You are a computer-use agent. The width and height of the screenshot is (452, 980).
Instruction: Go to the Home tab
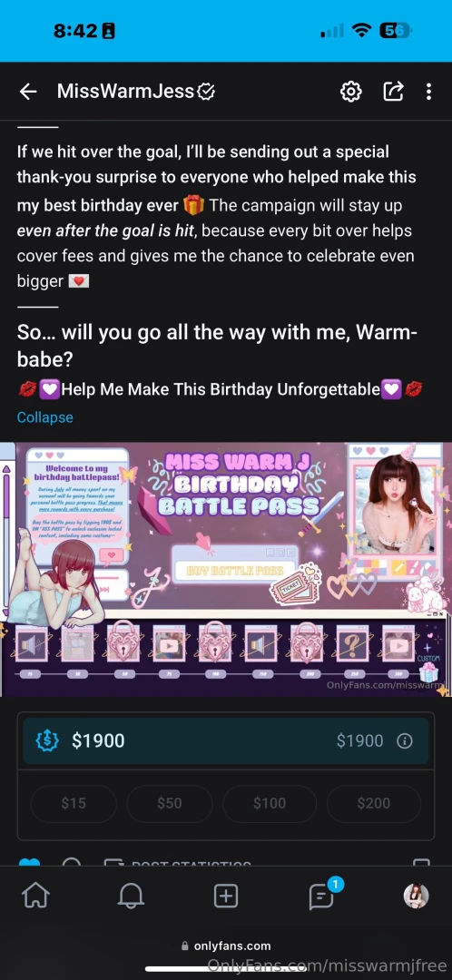coord(35,897)
